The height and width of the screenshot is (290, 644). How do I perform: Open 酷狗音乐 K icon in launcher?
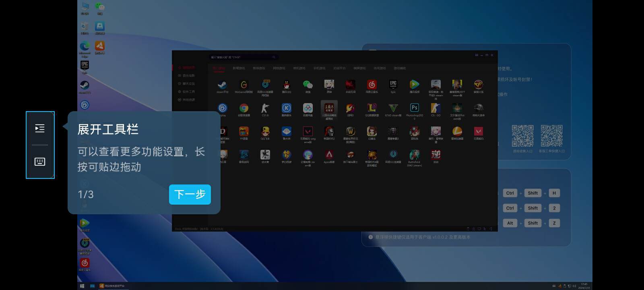pyautogui.click(x=287, y=108)
